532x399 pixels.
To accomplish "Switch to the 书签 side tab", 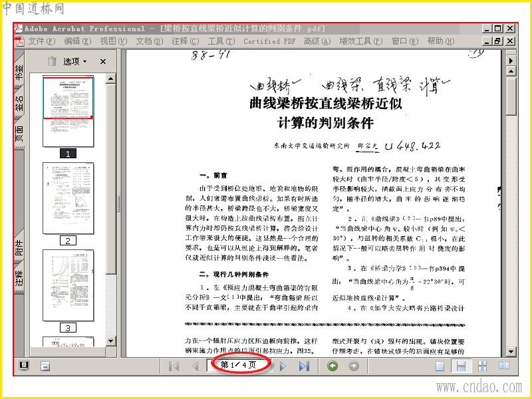I will tap(19, 72).
